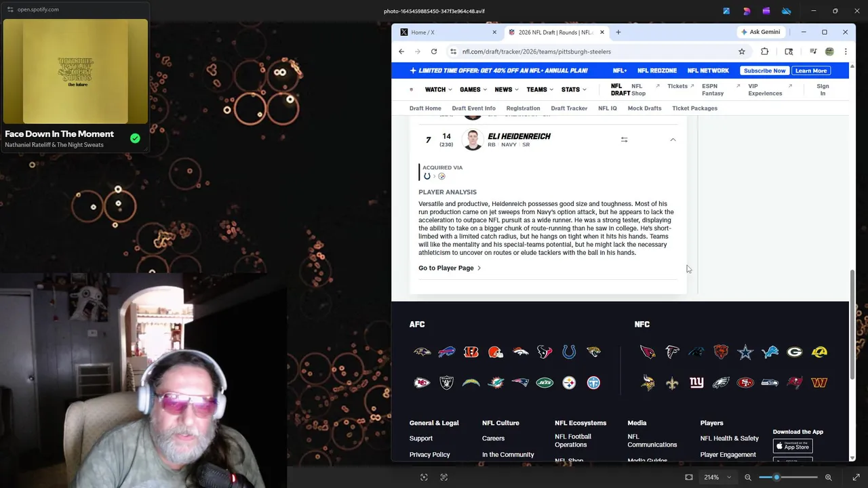This screenshot has height=488, width=868.
Task: Click the trade arrows icon beside Eli Heidenreich
Action: pos(624,140)
